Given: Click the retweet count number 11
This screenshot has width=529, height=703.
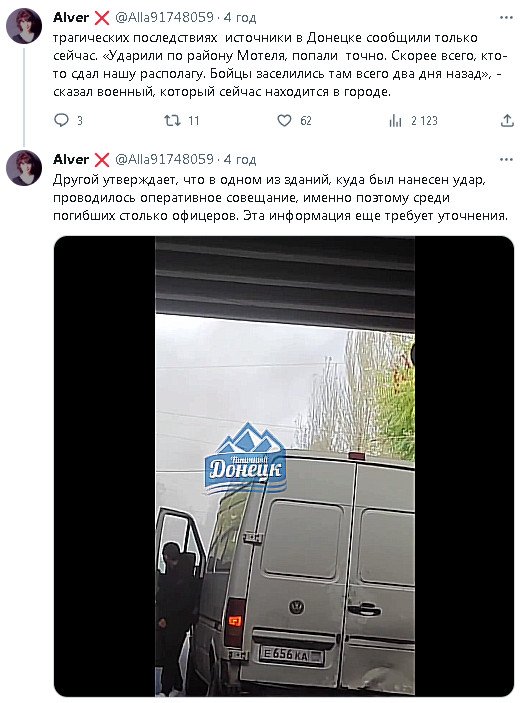Looking at the screenshot, I should click(x=194, y=121).
